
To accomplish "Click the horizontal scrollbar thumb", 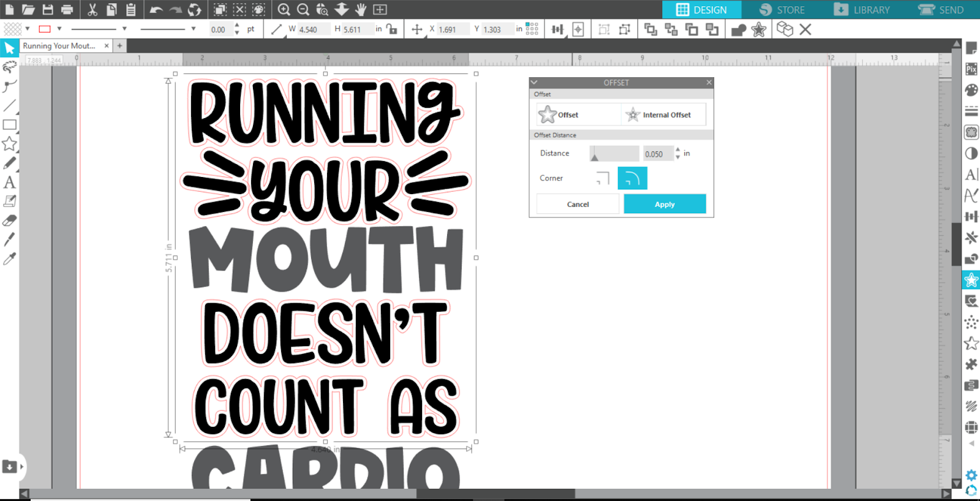I will click(x=496, y=494).
